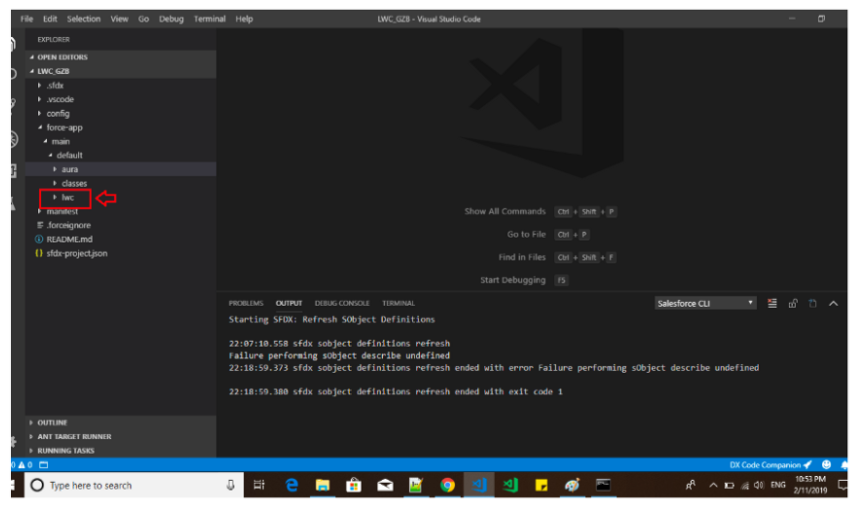Image resolution: width=860 pixels, height=510 pixels.
Task: Expand the classes folder
Action: click(x=120, y=183)
